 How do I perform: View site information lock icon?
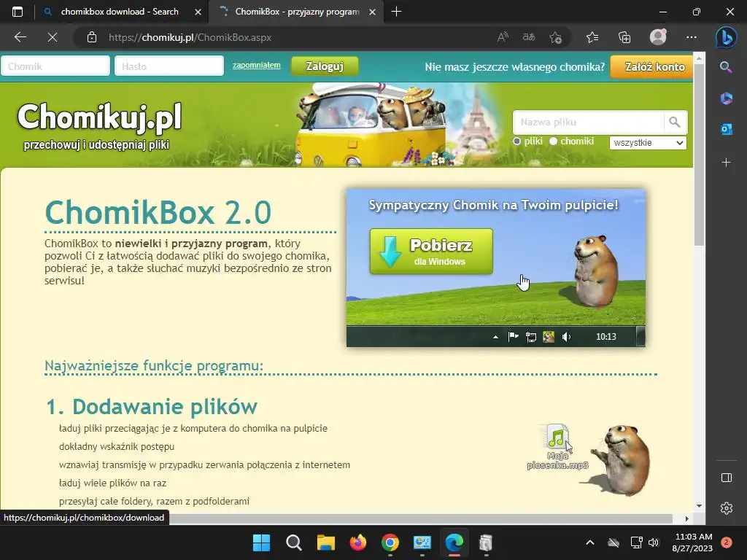(x=92, y=37)
